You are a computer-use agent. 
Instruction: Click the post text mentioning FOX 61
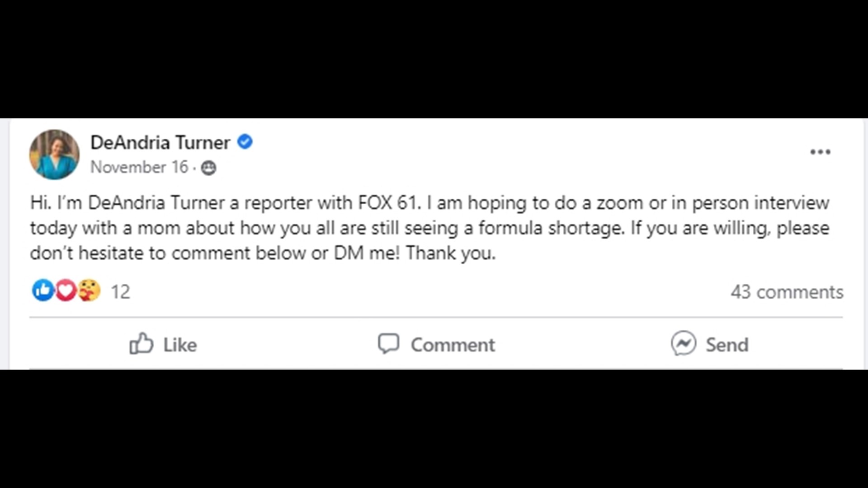tap(385, 203)
